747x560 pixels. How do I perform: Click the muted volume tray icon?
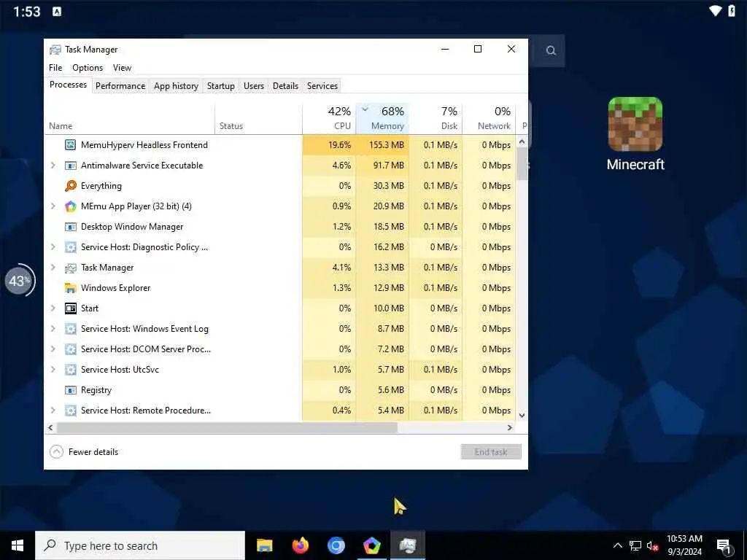click(653, 546)
